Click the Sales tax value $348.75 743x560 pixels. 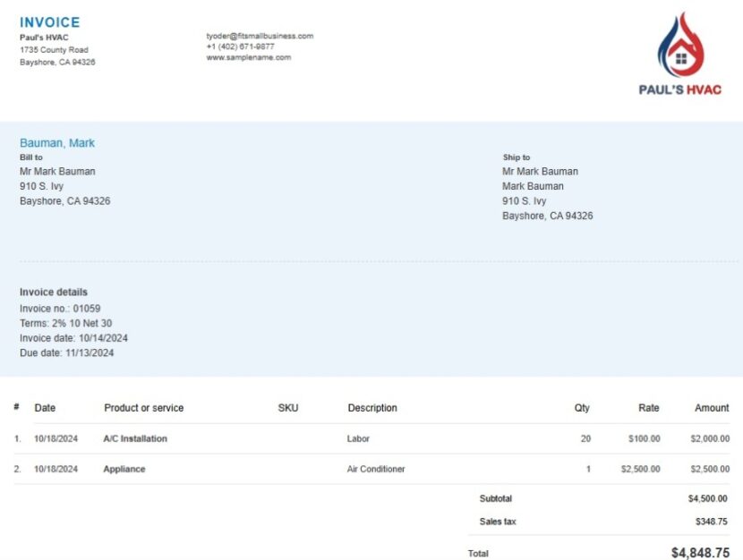pyautogui.click(x=710, y=521)
